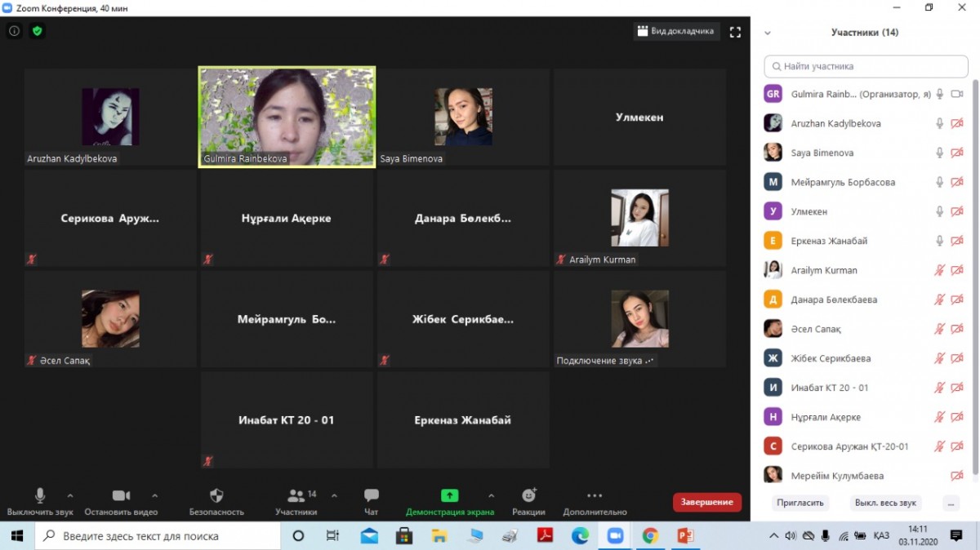This screenshot has height=550, width=980.
Task: Click the red Завершение end meeting button
Action: (x=706, y=502)
